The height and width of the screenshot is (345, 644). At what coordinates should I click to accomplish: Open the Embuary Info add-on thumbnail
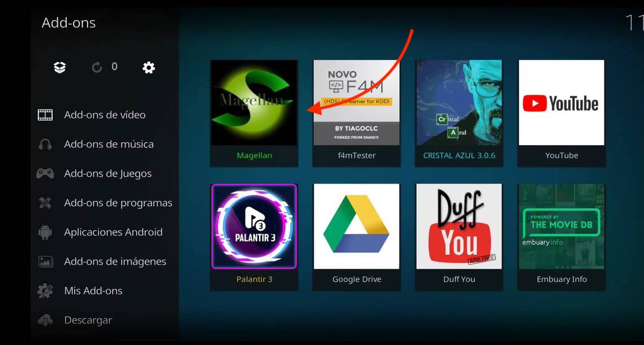point(562,226)
